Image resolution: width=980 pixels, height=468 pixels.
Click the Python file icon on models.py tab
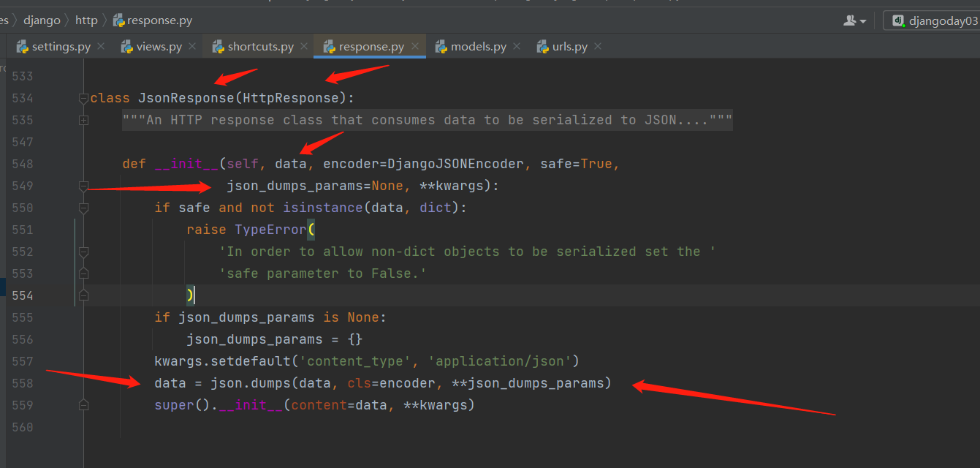pyautogui.click(x=441, y=47)
